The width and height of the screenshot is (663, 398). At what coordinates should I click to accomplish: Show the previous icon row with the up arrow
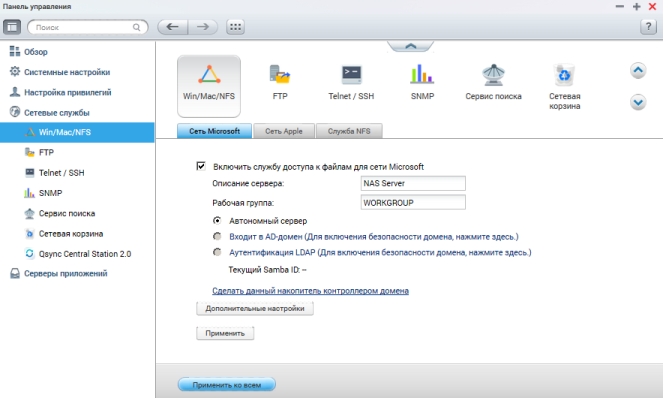click(x=638, y=70)
